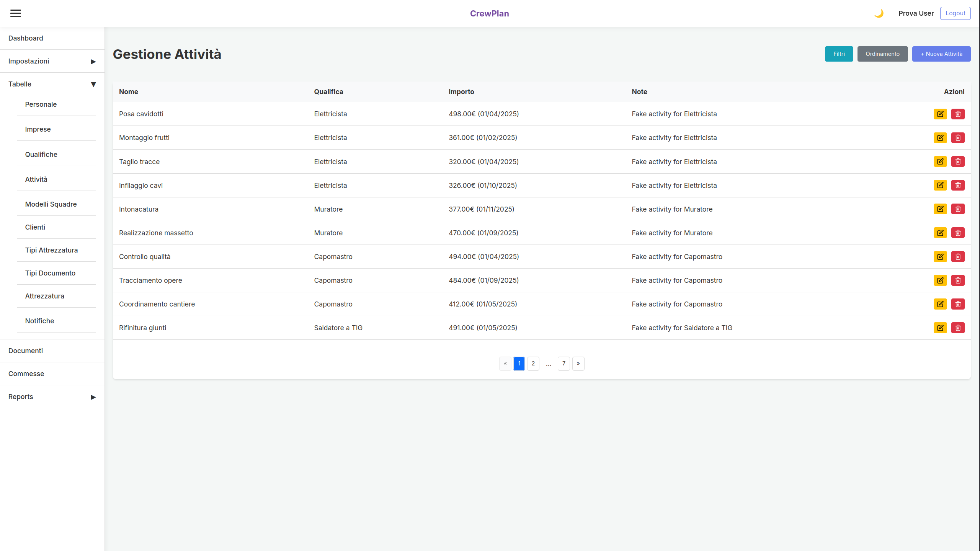Screen dimensions: 980x551
Task: Go to Modelli Squadre page
Action: (51, 204)
